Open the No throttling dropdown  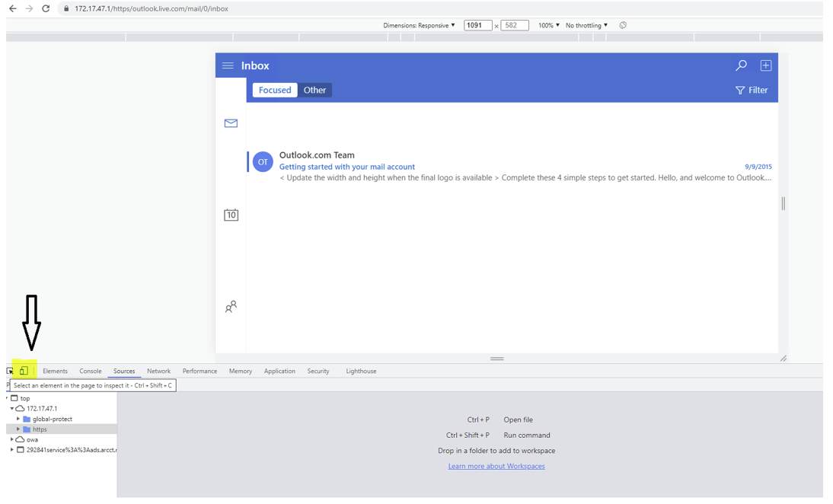pos(586,25)
